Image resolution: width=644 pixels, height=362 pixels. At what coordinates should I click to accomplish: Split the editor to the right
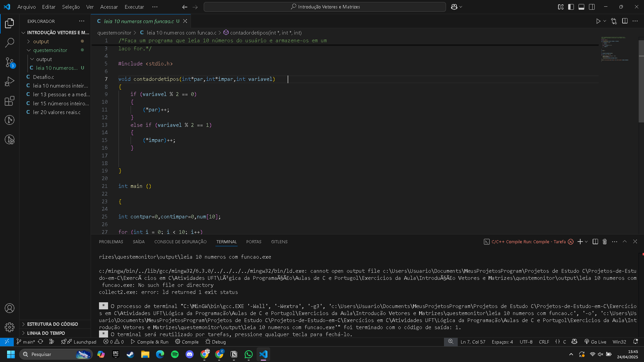625,21
